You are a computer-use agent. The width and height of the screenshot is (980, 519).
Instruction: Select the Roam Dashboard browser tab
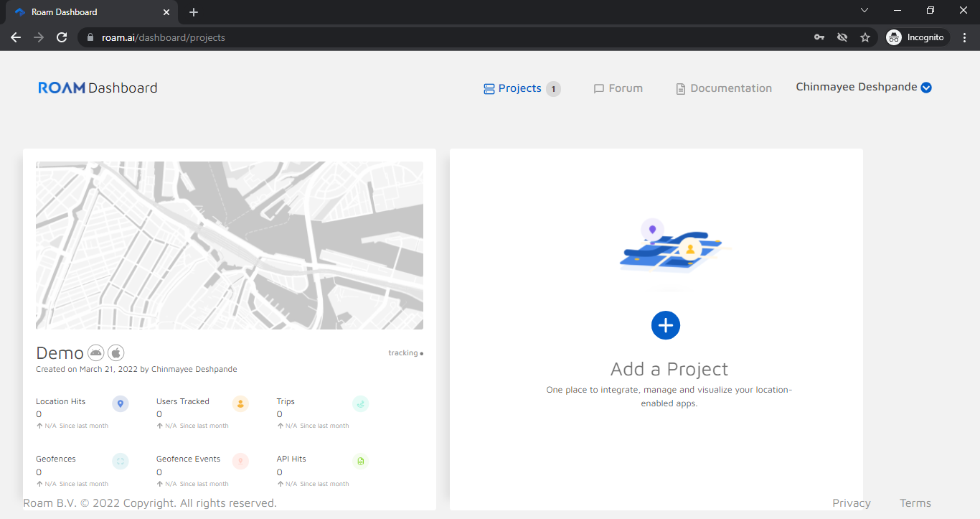[92, 13]
